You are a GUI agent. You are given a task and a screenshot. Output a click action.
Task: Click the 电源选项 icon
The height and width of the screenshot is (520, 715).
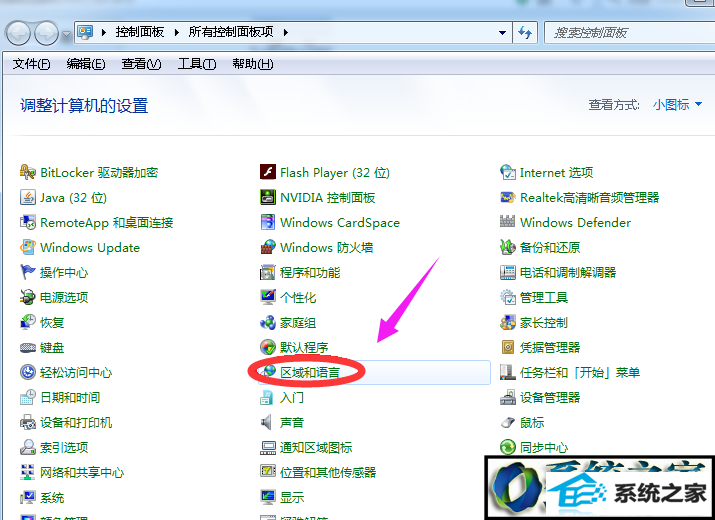(x=27, y=297)
